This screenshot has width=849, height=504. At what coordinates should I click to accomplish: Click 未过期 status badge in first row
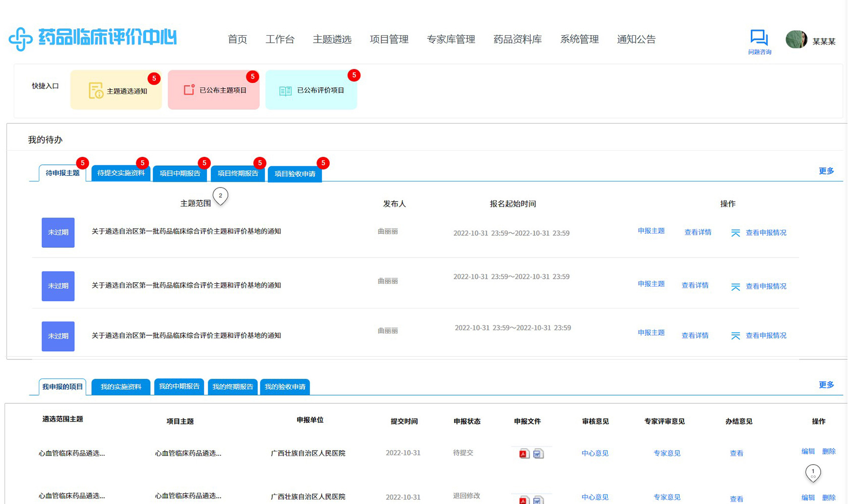58,232
